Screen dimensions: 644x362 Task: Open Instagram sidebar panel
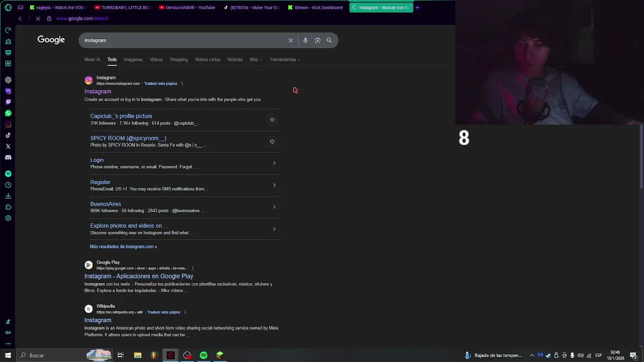(8, 124)
